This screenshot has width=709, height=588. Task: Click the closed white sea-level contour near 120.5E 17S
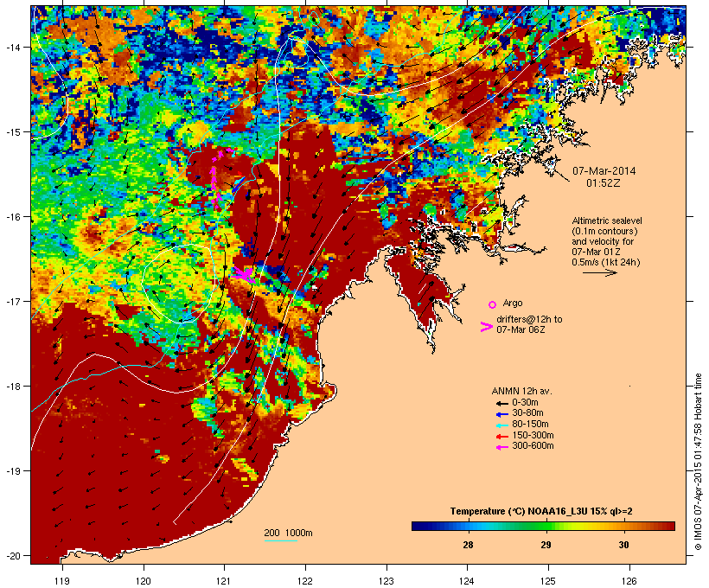click(x=178, y=284)
